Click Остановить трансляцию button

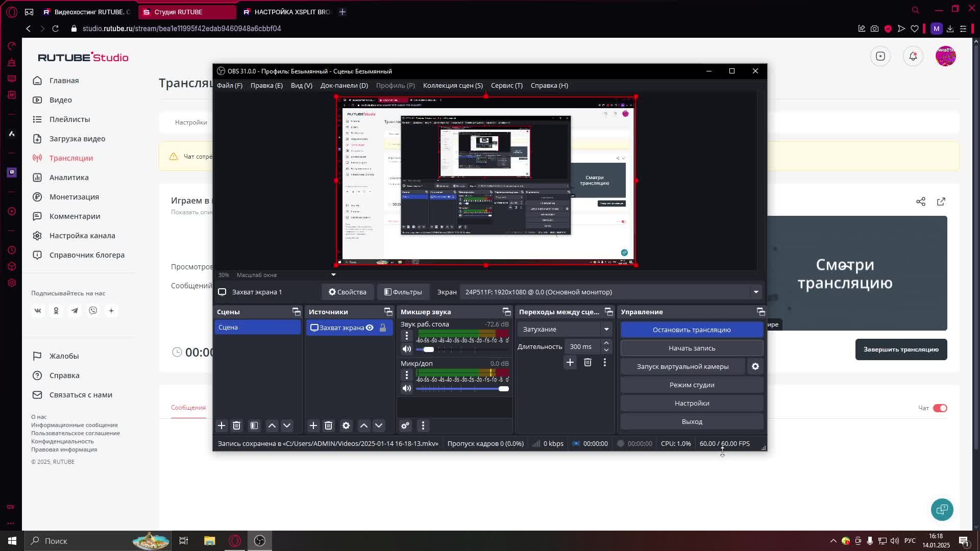click(x=692, y=330)
